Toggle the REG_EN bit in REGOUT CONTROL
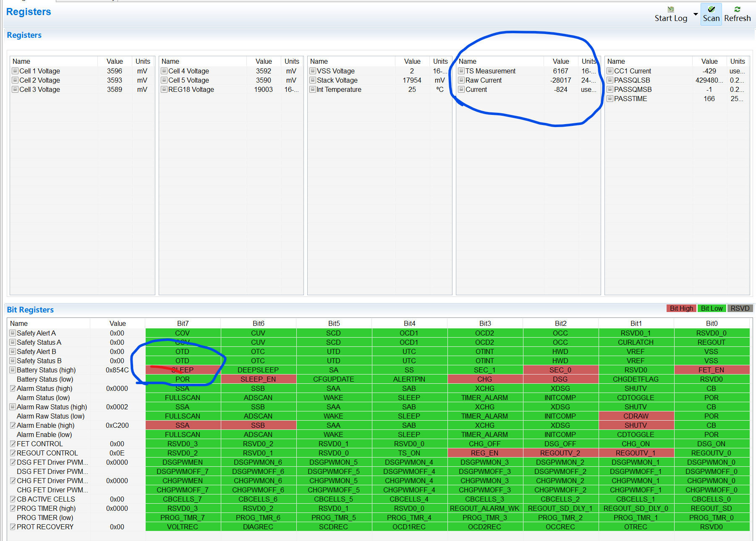 click(485, 453)
